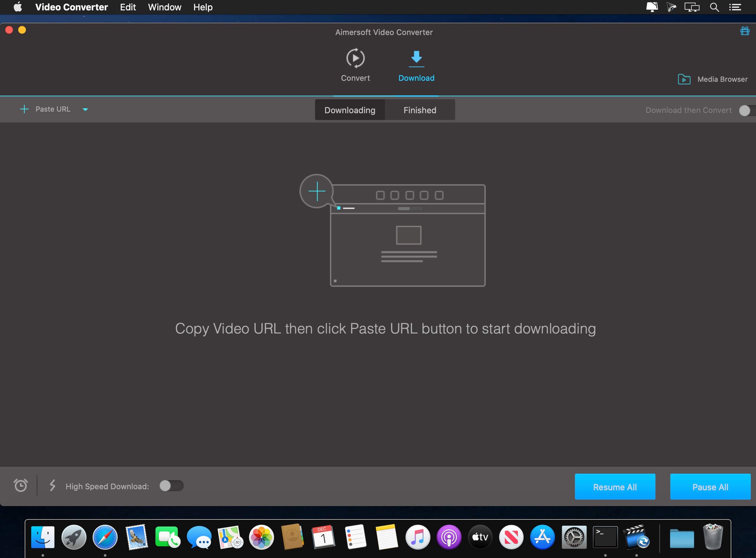Open Terminal from the dock
The height and width of the screenshot is (558, 756).
pyautogui.click(x=605, y=537)
